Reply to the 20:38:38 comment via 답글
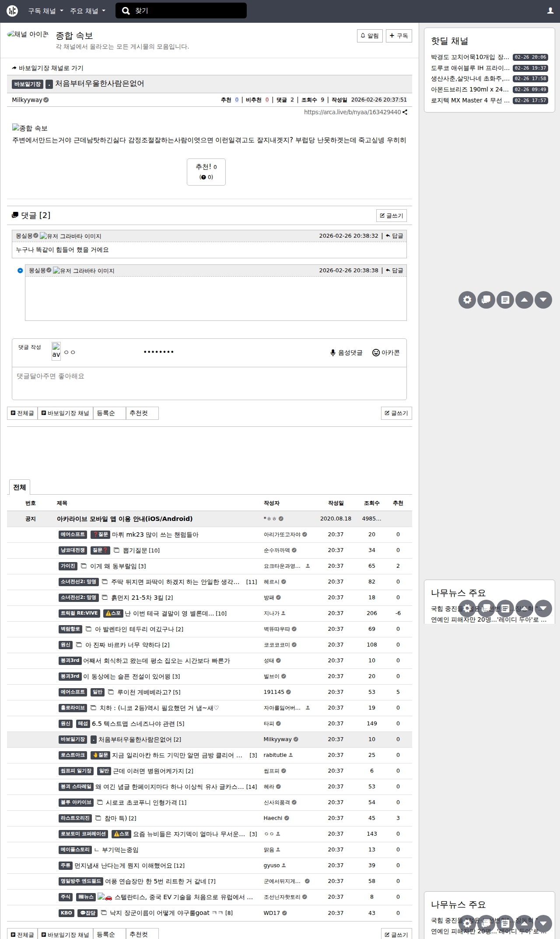 click(395, 271)
